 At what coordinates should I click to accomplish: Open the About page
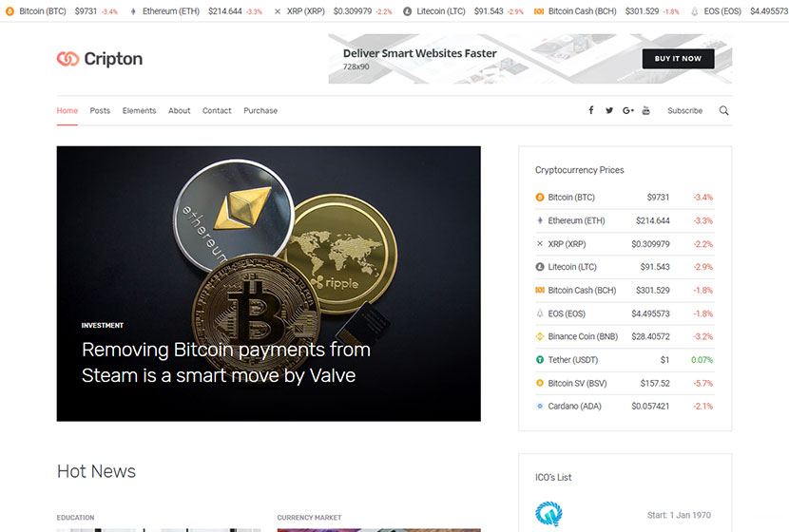[x=179, y=110]
